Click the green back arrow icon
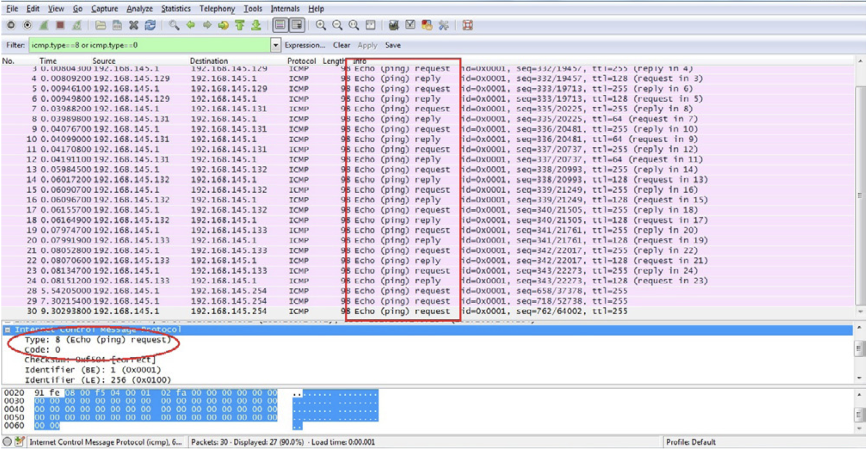 pos(191,25)
